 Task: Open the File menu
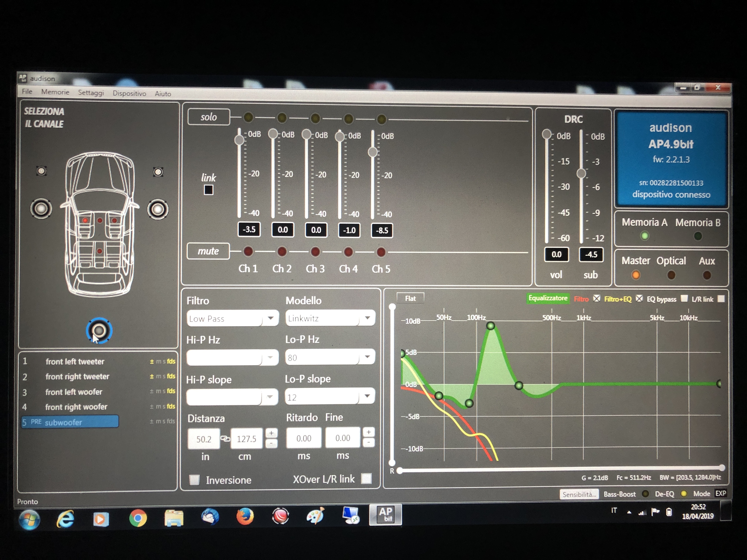pyautogui.click(x=27, y=91)
